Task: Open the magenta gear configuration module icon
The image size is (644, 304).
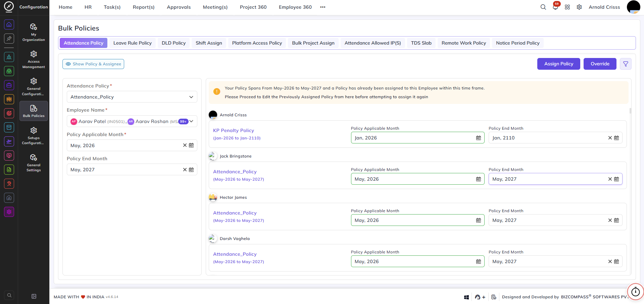Action: click(9, 212)
